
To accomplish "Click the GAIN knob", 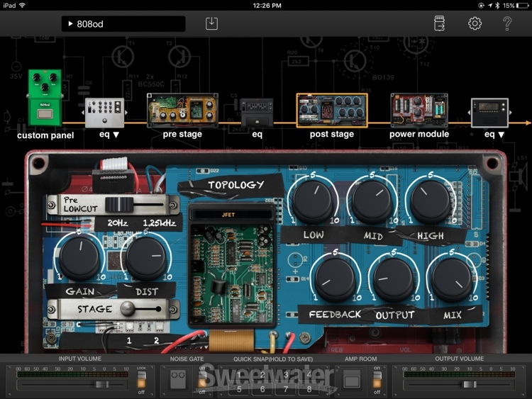I will pos(79,257).
